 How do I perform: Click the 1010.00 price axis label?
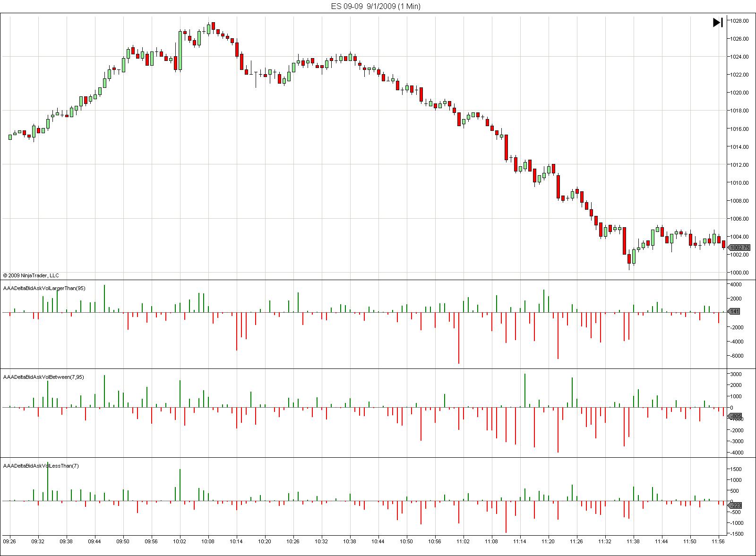click(x=739, y=183)
